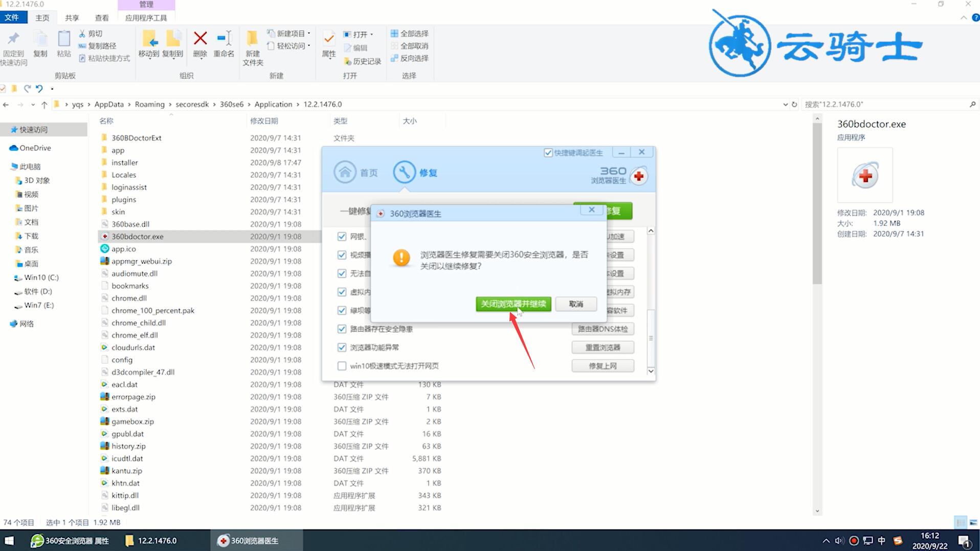This screenshot has width=980, height=551.
Task: Click the Properties (属性) checkmark icon
Action: (x=329, y=39)
